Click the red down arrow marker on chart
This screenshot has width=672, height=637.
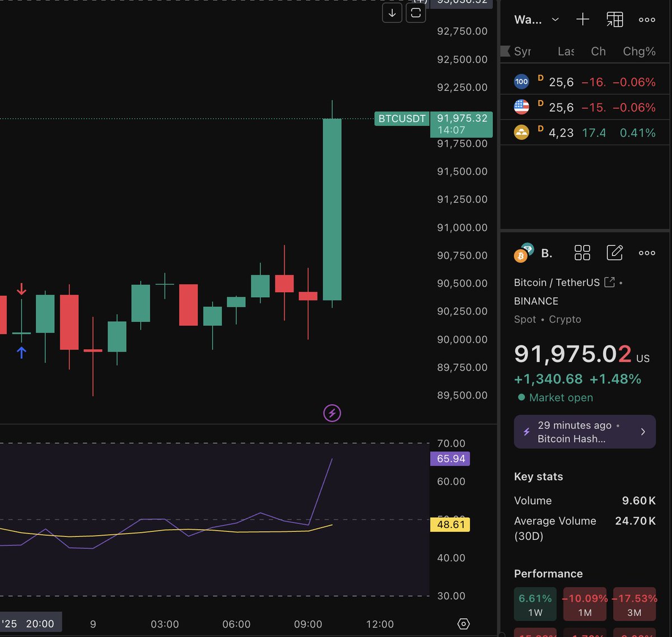[x=21, y=289]
